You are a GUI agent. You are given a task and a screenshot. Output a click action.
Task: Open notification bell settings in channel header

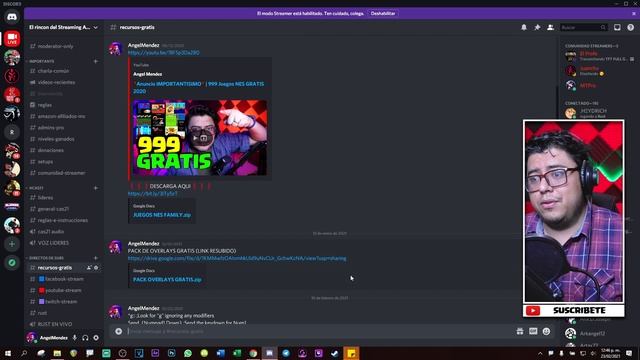point(524,27)
